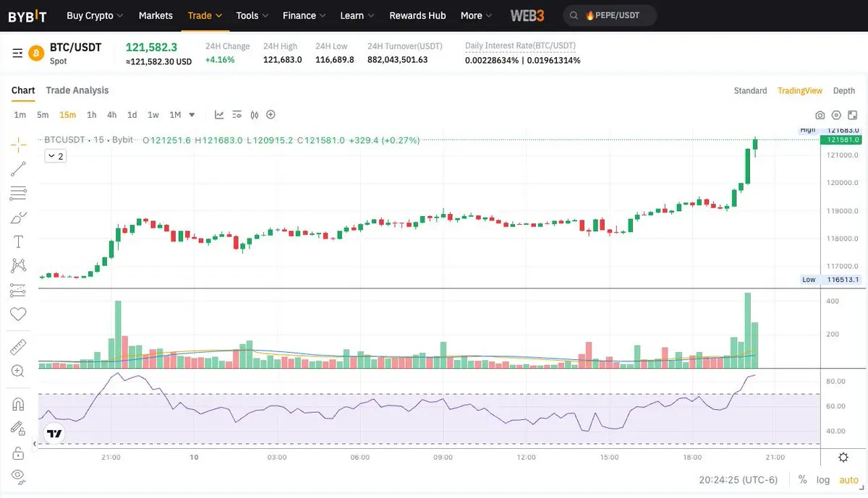Expand the indicator legend showing 2
868x498 pixels.
[x=55, y=156]
